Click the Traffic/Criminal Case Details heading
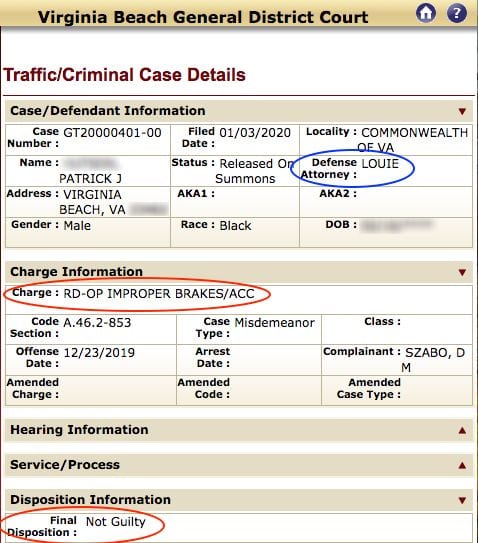The width and height of the screenshot is (478, 543). click(x=125, y=75)
